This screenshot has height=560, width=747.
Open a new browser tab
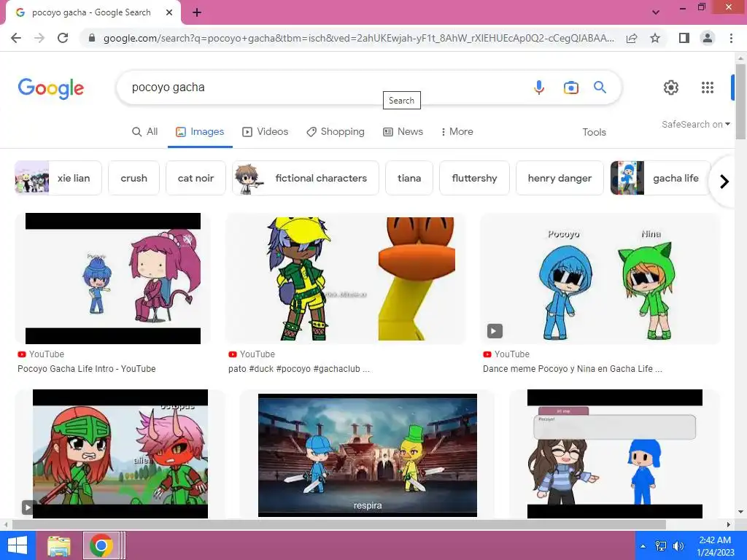click(197, 12)
